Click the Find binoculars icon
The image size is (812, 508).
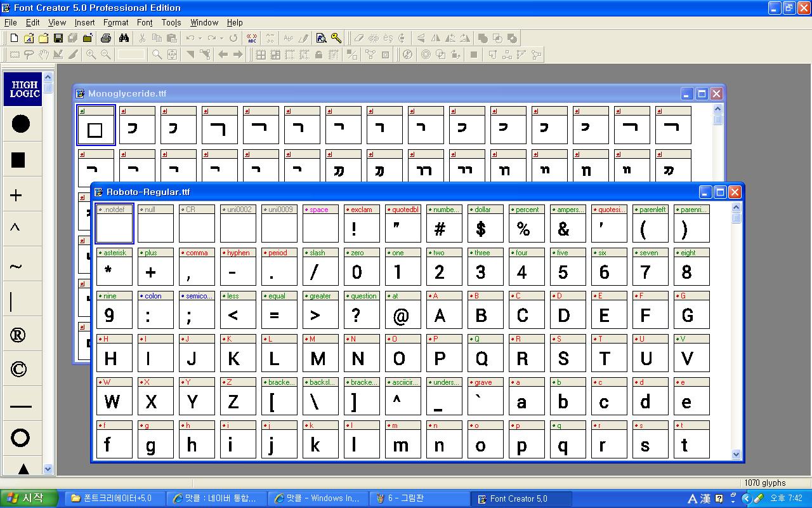click(x=124, y=38)
